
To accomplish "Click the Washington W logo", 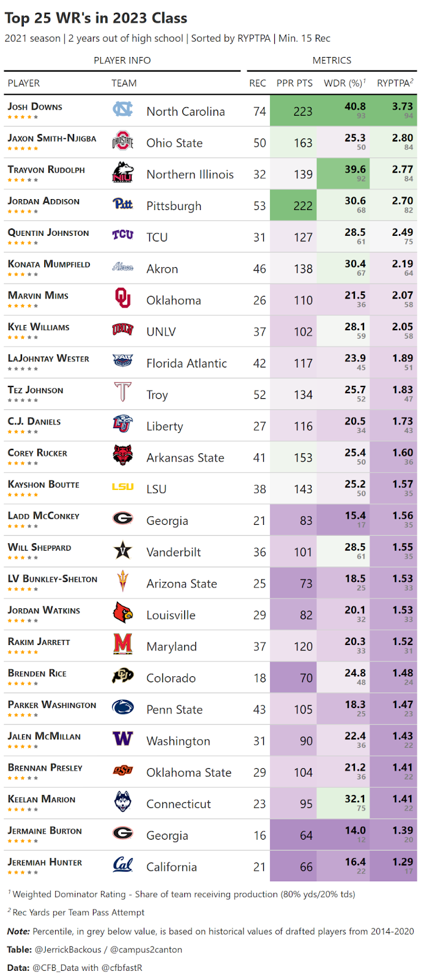I will [122, 739].
